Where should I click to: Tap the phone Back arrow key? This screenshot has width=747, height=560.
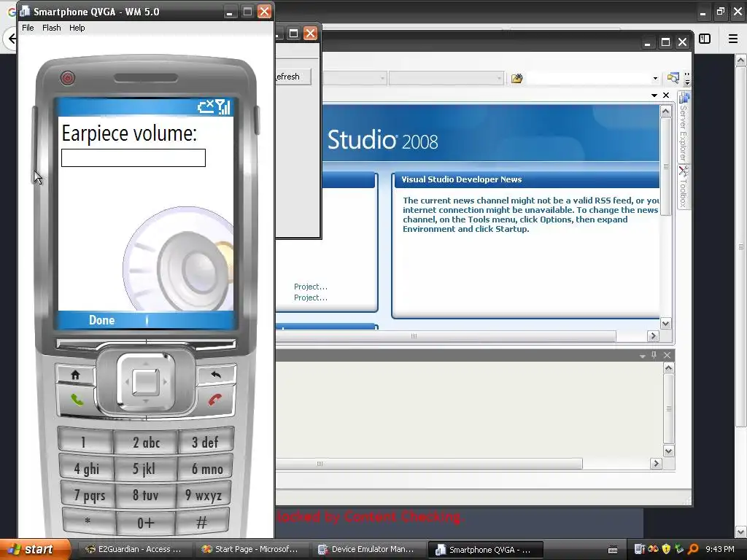coord(216,375)
